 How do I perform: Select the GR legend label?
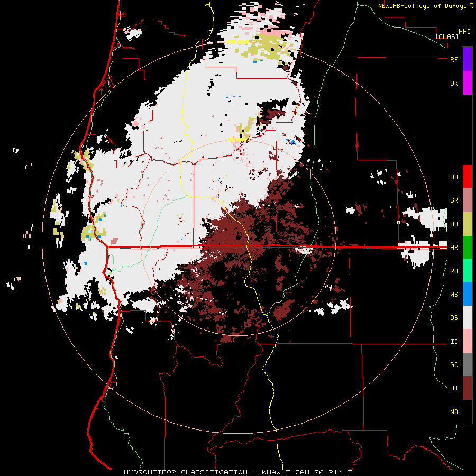point(454,200)
